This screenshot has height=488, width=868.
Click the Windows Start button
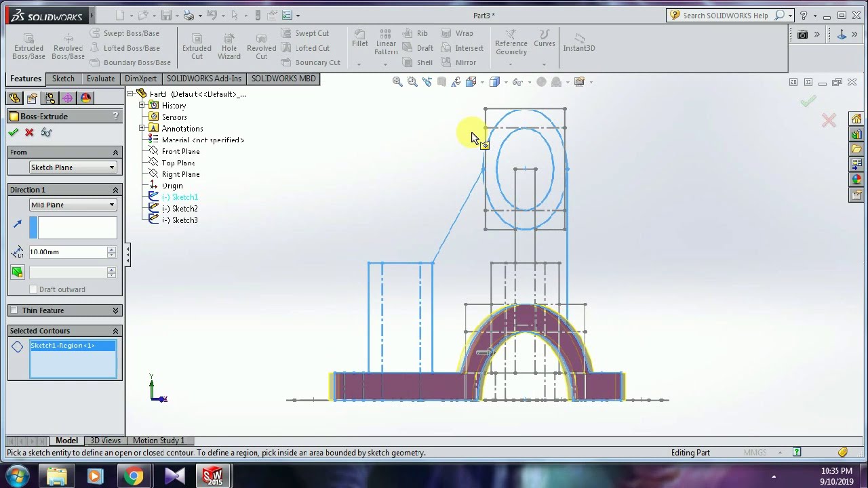coord(17,476)
